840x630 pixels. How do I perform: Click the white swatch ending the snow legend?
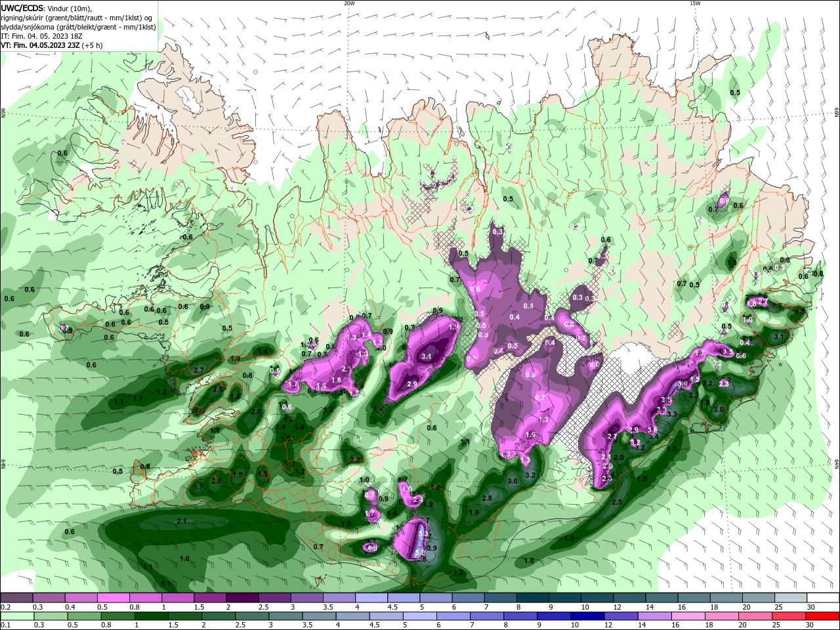coord(824,598)
